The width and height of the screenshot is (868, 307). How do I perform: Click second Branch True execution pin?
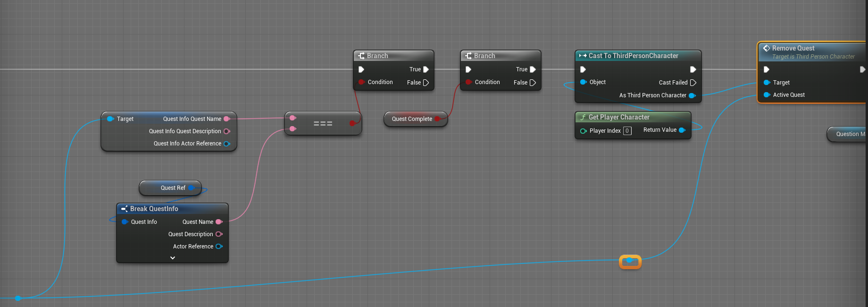[x=533, y=69]
